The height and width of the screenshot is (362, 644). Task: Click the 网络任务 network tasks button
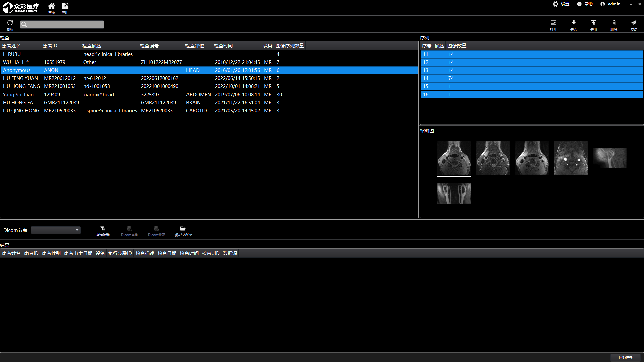click(x=625, y=358)
